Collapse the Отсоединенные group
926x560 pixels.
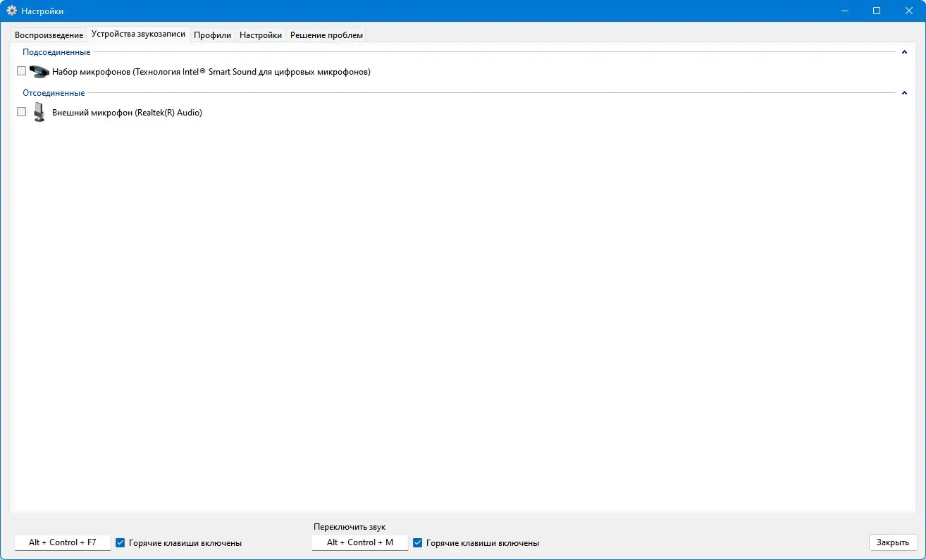[905, 93]
